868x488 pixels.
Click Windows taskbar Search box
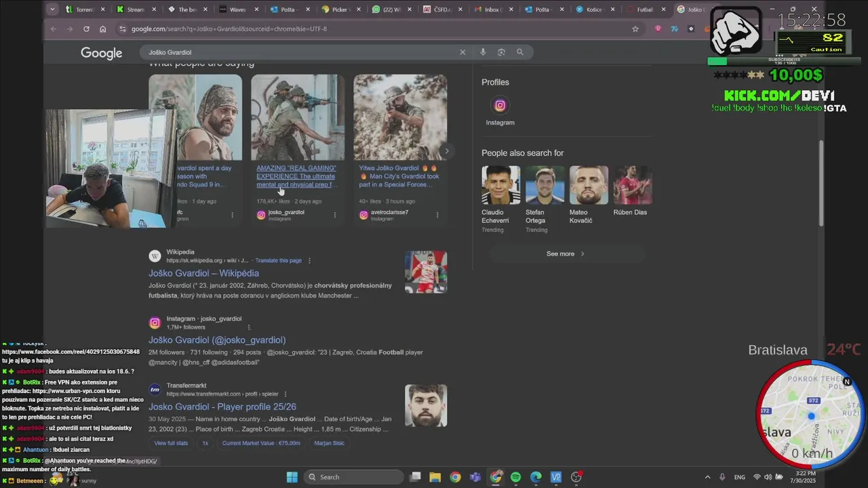(x=352, y=477)
